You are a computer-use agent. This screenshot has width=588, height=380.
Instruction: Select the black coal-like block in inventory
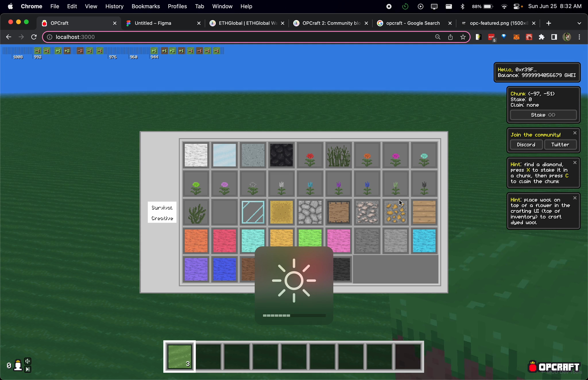click(x=281, y=155)
